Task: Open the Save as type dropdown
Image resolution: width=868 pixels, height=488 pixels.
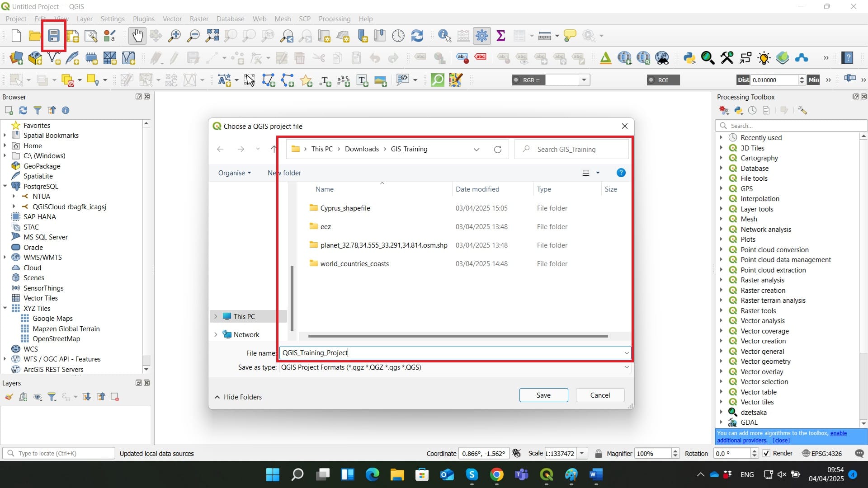Action: click(x=627, y=367)
